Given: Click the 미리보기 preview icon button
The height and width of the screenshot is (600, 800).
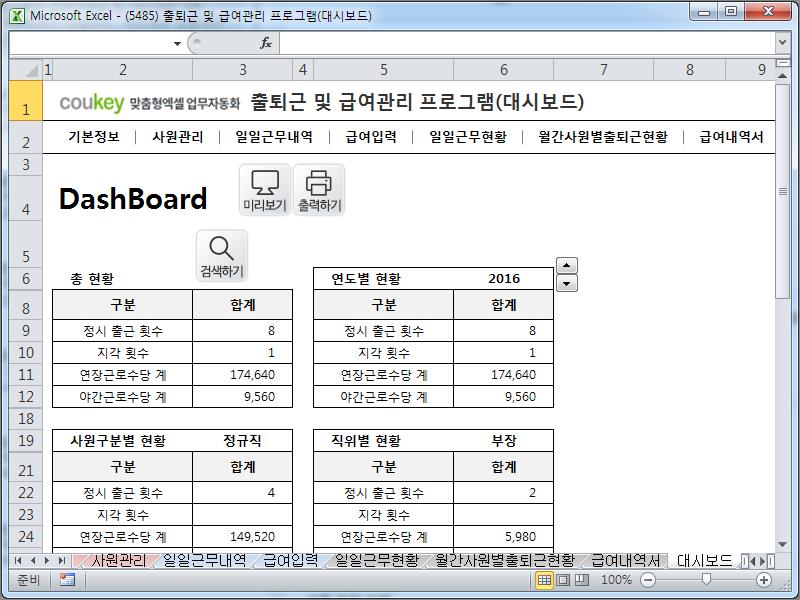Looking at the screenshot, I should click(x=265, y=190).
